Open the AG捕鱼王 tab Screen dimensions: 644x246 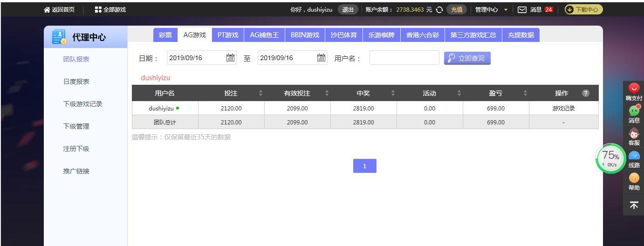(x=264, y=35)
